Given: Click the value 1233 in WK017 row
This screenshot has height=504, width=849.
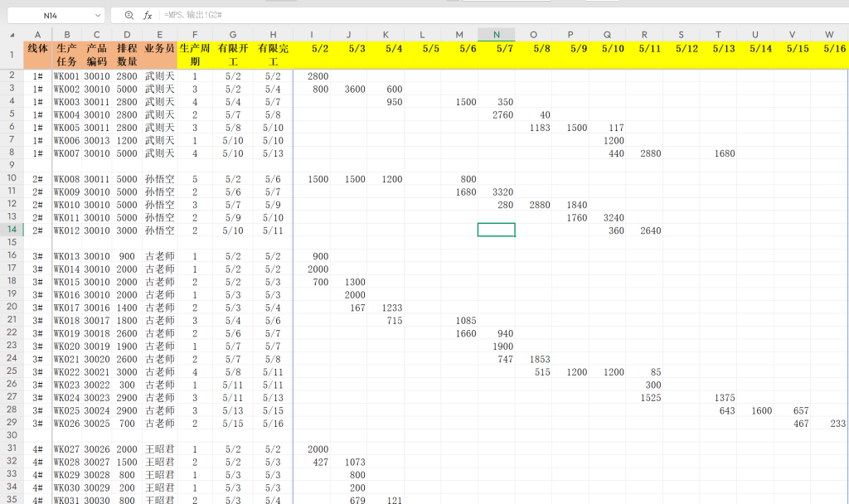Looking at the screenshot, I should [x=391, y=308].
